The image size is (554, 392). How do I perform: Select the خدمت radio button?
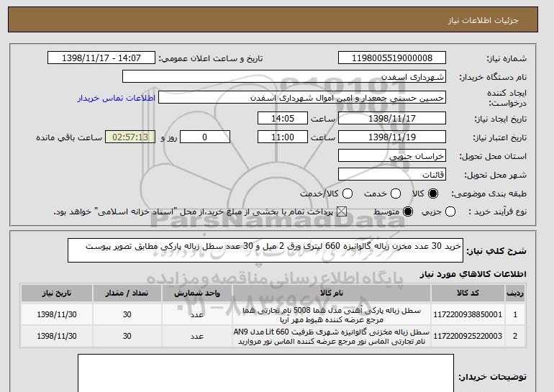(x=396, y=193)
